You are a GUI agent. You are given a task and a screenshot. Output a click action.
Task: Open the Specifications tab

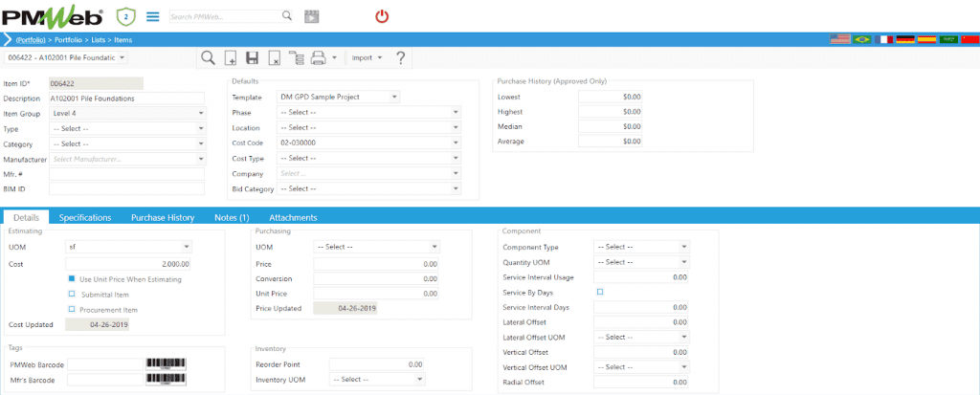[x=85, y=218]
